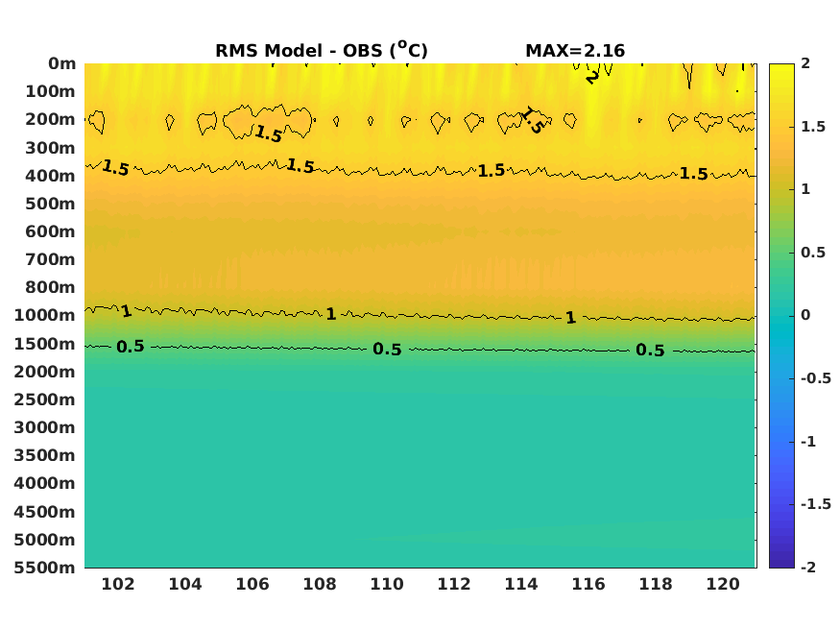This screenshot has width=840, height=630.
Task: Click the "3000m" y-axis label
Action: coord(45,427)
